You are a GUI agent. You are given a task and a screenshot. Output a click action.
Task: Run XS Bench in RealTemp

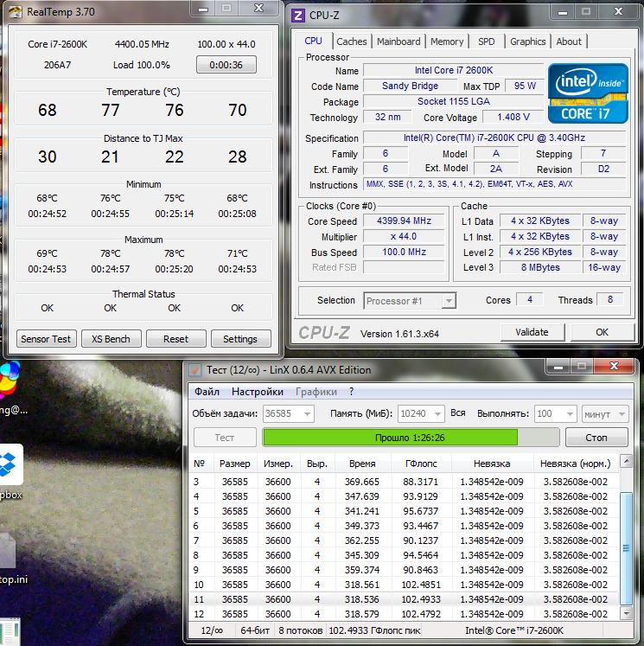(x=111, y=339)
